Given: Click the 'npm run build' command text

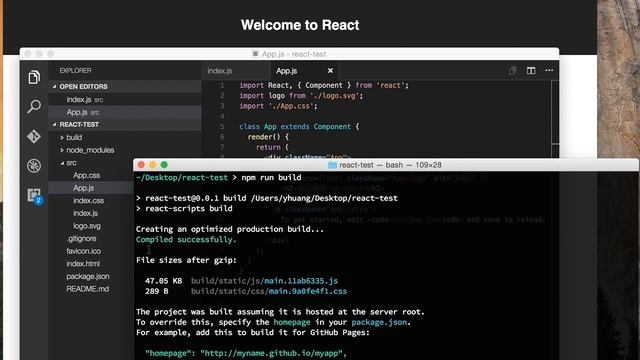Looking at the screenshot, I should point(271,178).
